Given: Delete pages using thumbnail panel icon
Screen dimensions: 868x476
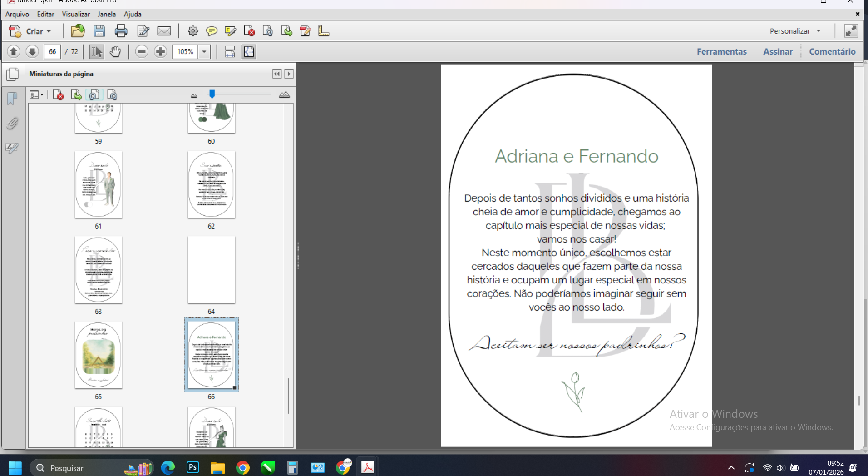Looking at the screenshot, I should [58, 95].
